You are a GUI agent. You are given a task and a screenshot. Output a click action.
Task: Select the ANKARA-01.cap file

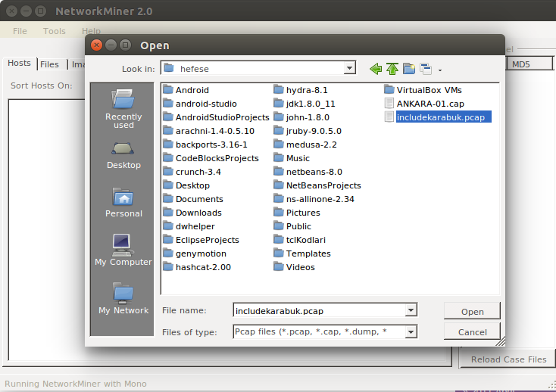tap(424, 104)
